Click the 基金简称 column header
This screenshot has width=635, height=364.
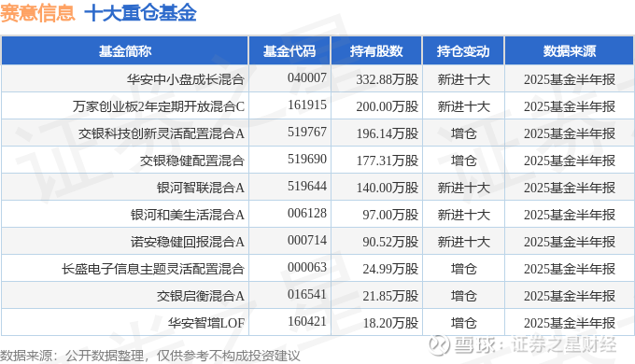click(125, 51)
